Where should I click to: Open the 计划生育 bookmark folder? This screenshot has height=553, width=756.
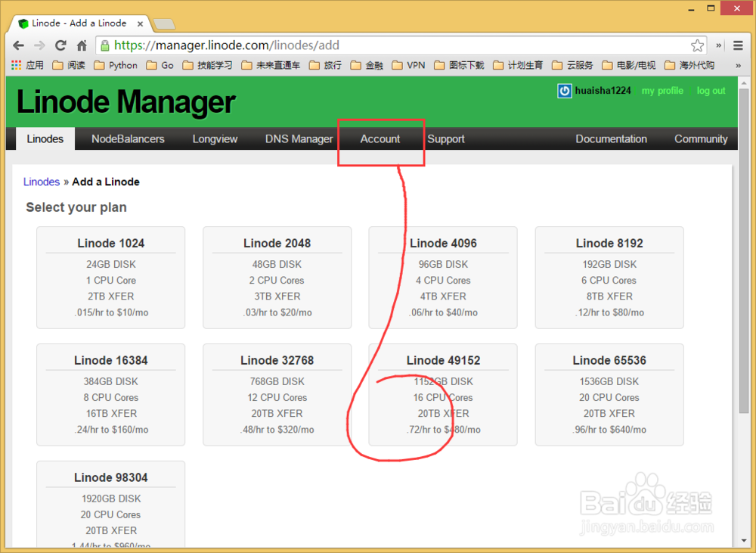519,65
